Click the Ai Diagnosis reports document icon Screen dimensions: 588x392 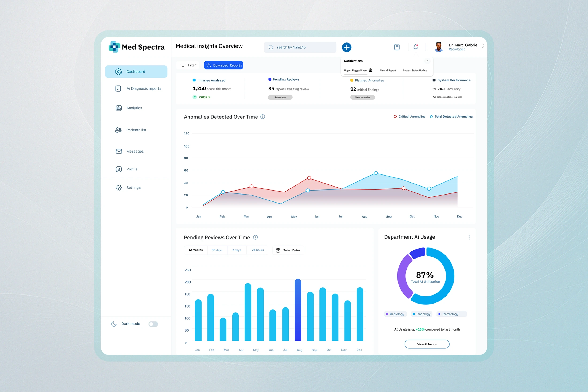(118, 88)
